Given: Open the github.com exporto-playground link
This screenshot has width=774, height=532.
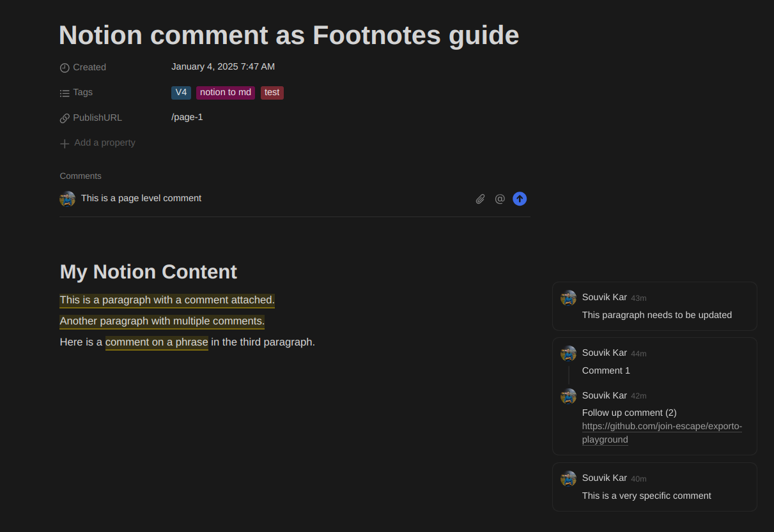Looking at the screenshot, I should click(x=662, y=427).
